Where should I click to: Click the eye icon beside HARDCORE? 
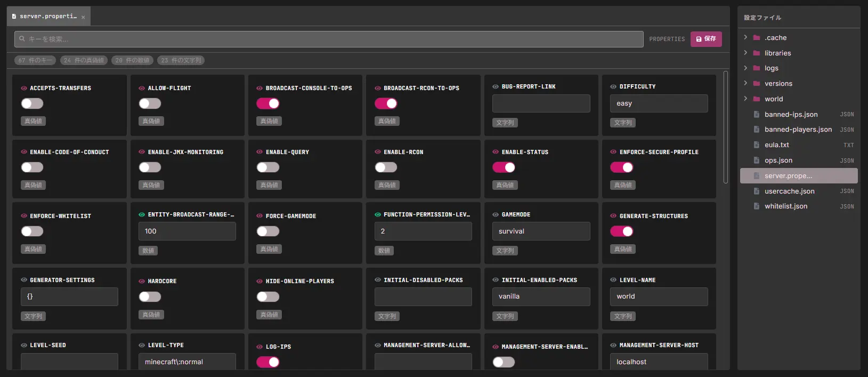pos(142,281)
